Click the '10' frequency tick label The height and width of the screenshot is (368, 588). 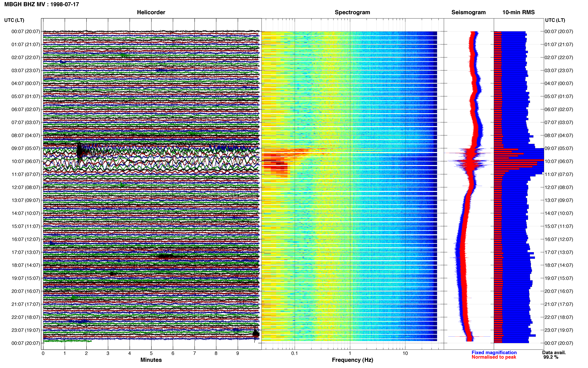(x=405, y=353)
